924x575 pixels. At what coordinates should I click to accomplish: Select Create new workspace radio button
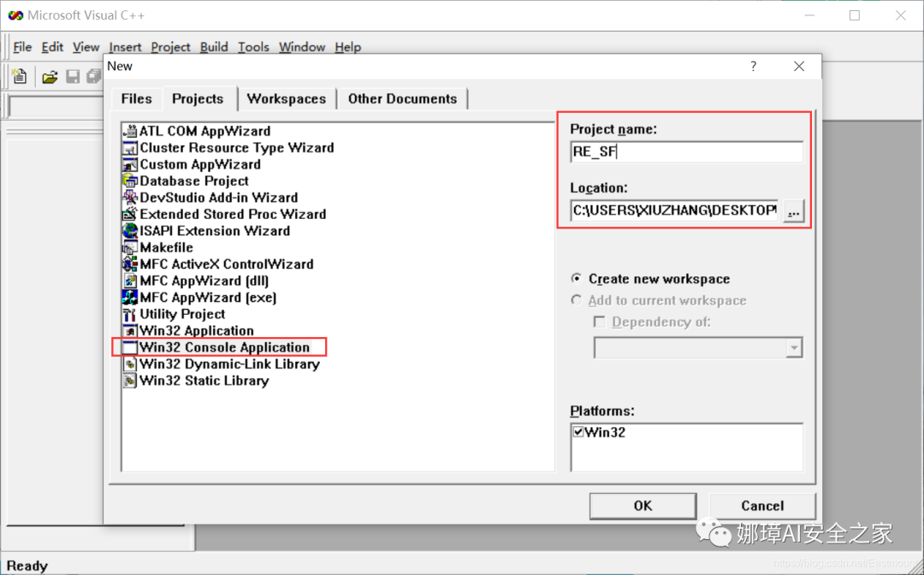(577, 279)
